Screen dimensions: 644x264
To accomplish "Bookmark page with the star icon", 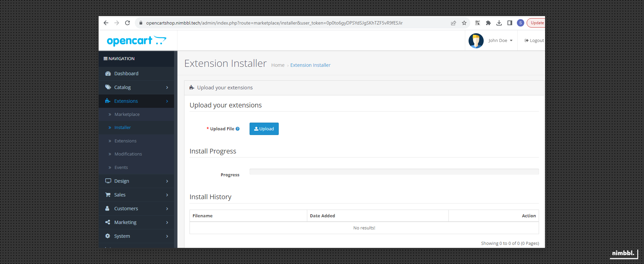I will [464, 23].
